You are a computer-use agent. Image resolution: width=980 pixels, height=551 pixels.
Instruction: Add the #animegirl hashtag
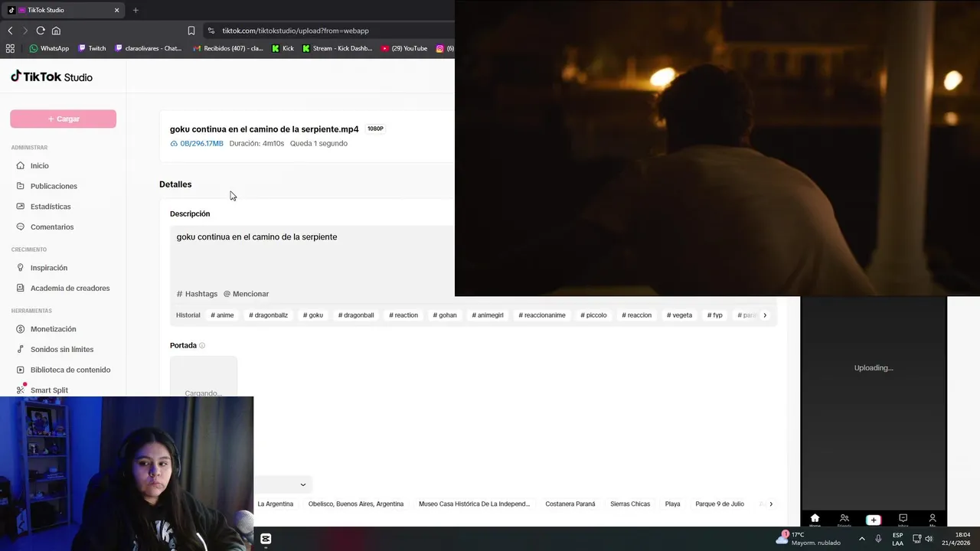[x=488, y=315]
